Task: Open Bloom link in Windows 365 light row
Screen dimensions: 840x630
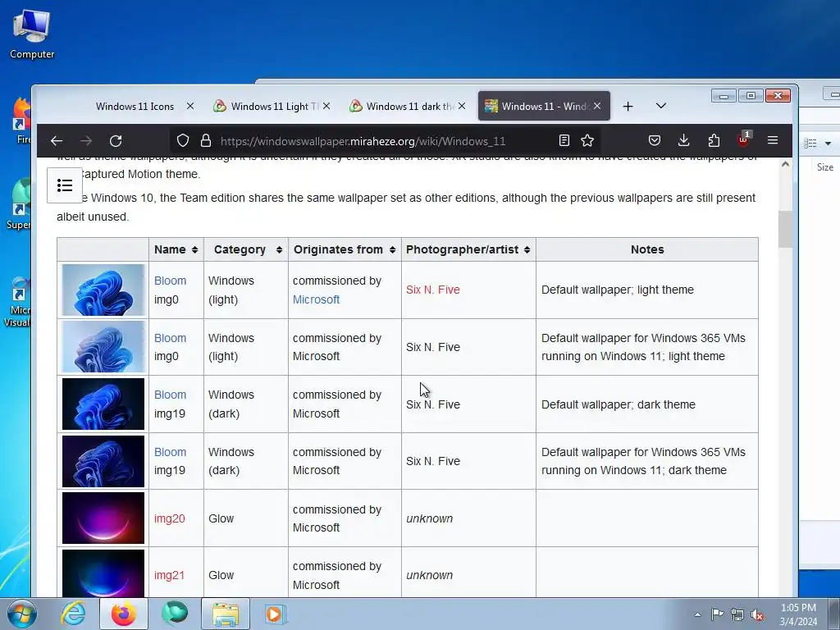Action: 171,338
